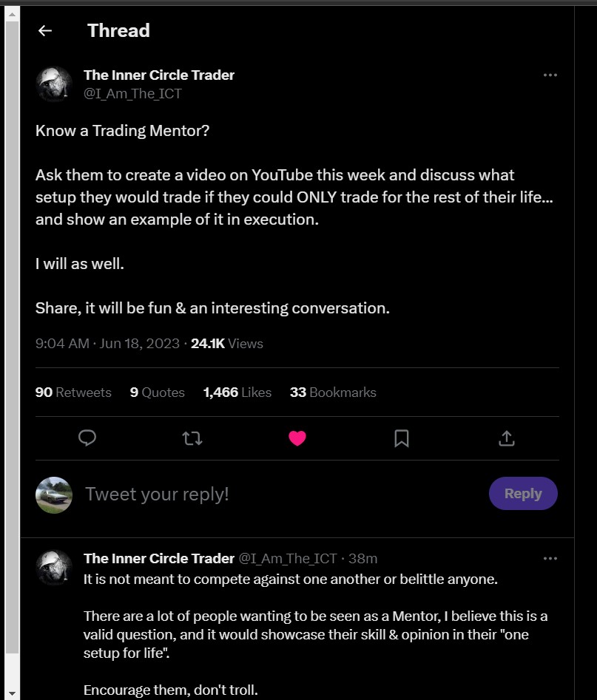Click the share upload icon

506,438
